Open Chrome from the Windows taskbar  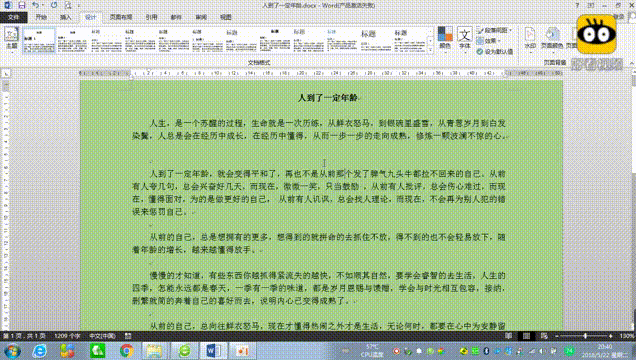point(127,350)
